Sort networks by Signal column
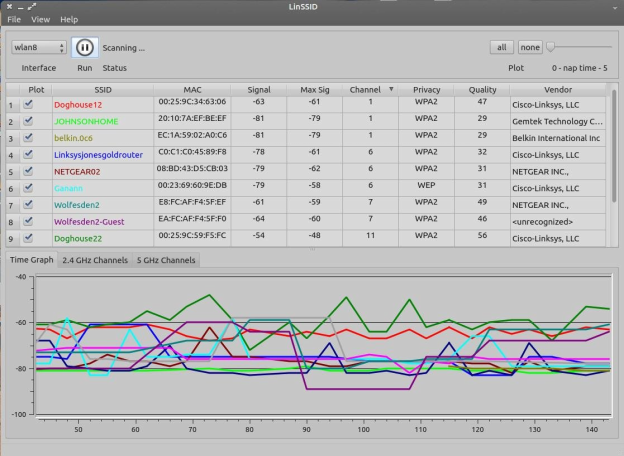The width and height of the screenshot is (624, 456). click(257, 89)
